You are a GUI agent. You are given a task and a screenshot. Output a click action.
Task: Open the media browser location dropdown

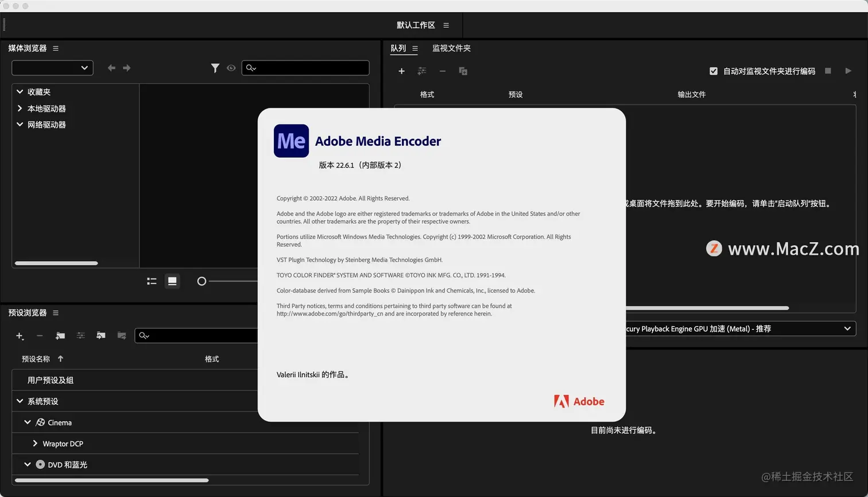pyautogui.click(x=52, y=68)
